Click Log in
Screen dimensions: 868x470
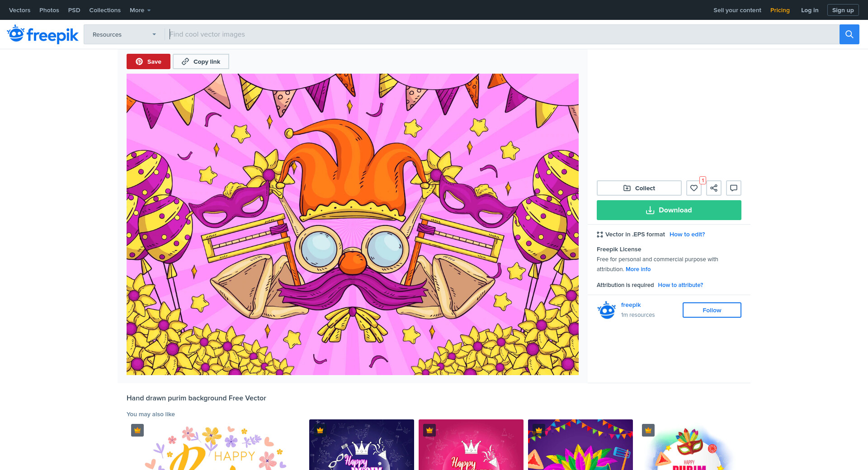810,10
